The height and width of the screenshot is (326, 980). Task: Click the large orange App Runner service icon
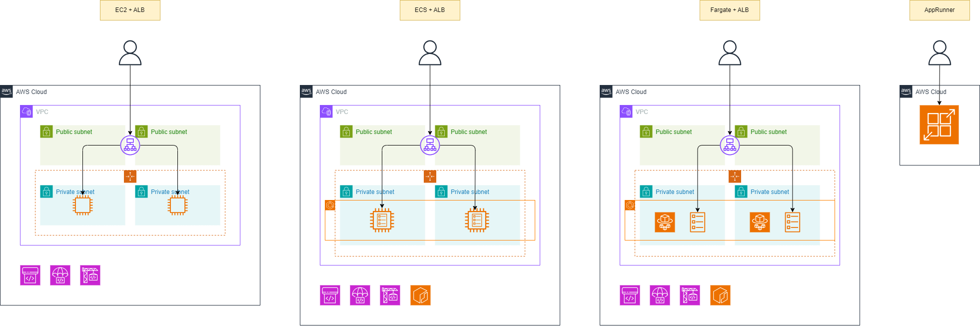point(939,125)
